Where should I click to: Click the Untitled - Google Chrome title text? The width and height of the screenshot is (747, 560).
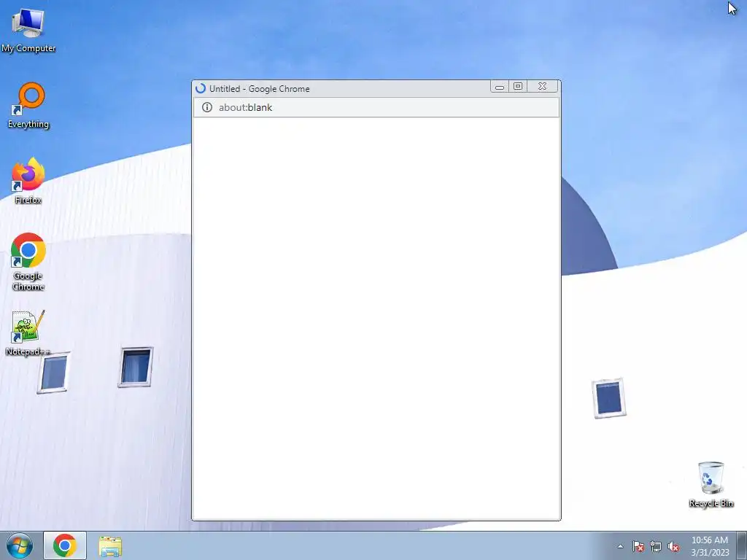point(259,88)
